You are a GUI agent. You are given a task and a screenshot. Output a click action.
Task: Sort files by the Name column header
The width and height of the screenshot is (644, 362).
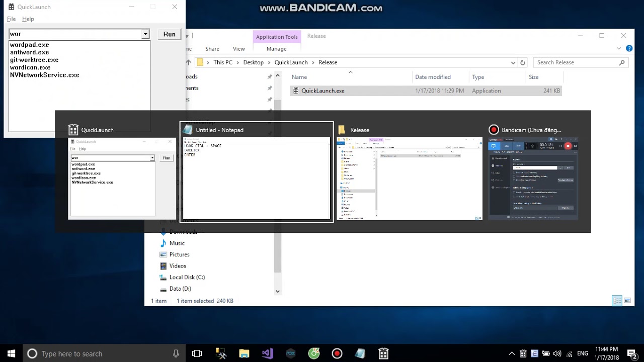pos(351,77)
